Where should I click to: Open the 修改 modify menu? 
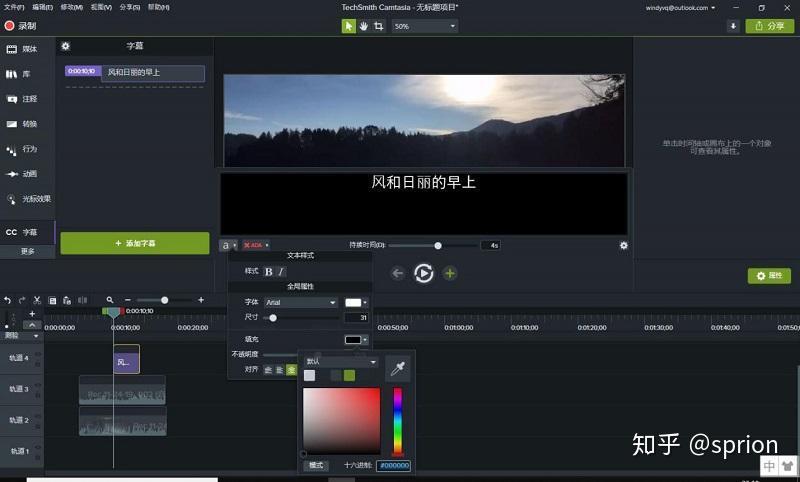71,7
